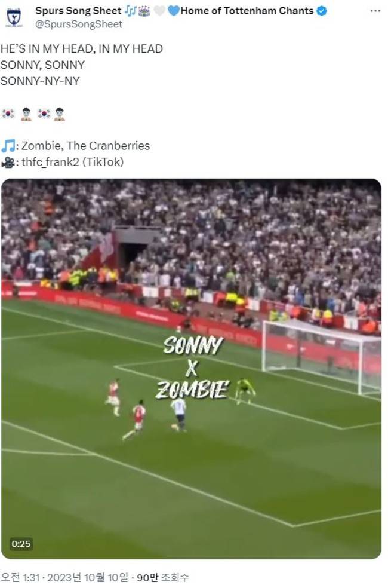The image size is (388, 588).
Task: Open the Spurs Song Sheet profile avatar
Action: [x=14, y=17]
